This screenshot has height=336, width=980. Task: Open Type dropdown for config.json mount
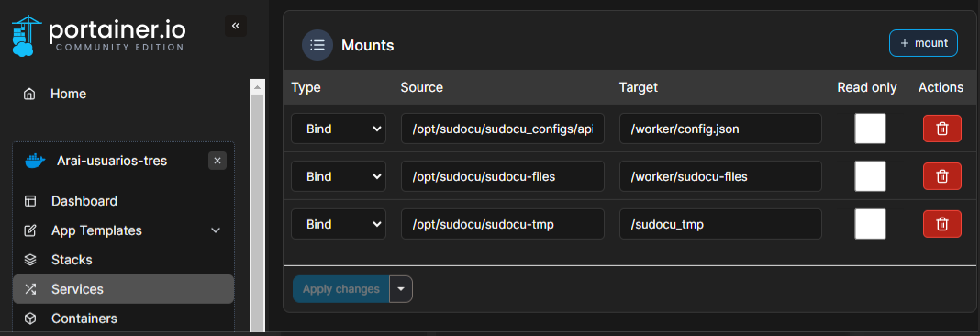(338, 129)
